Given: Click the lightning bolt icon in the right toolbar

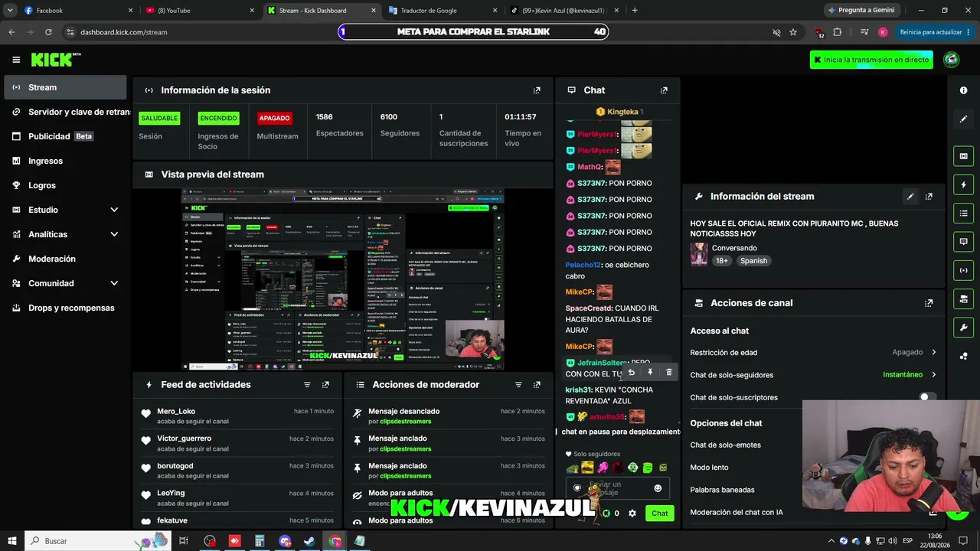Looking at the screenshot, I should coord(963,184).
